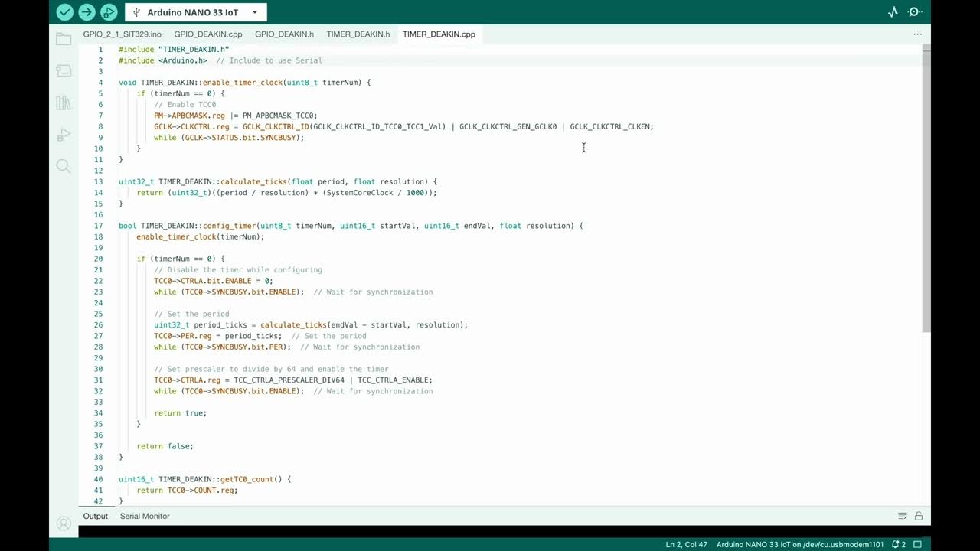Select the TIMER_DEAKIN.cpp tab
This screenshot has width=980, height=551.
tap(439, 34)
